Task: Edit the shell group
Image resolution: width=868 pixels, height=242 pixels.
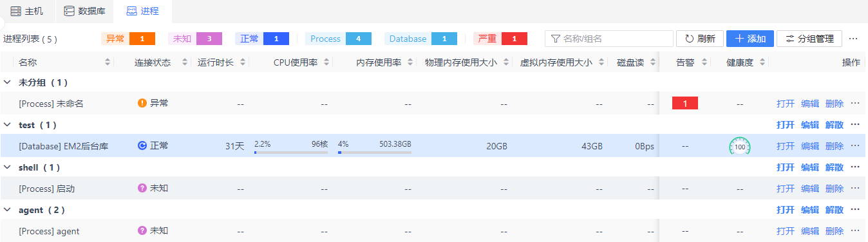Action: (x=810, y=167)
